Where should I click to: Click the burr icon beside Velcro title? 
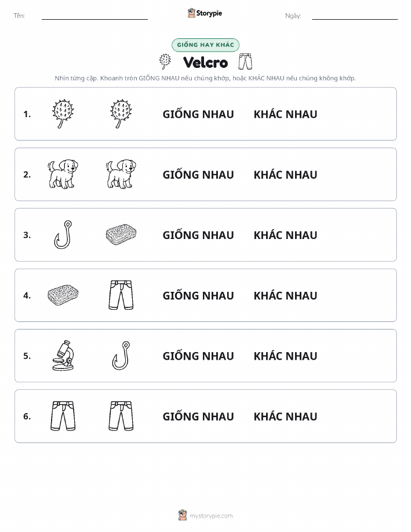[165, 61]
